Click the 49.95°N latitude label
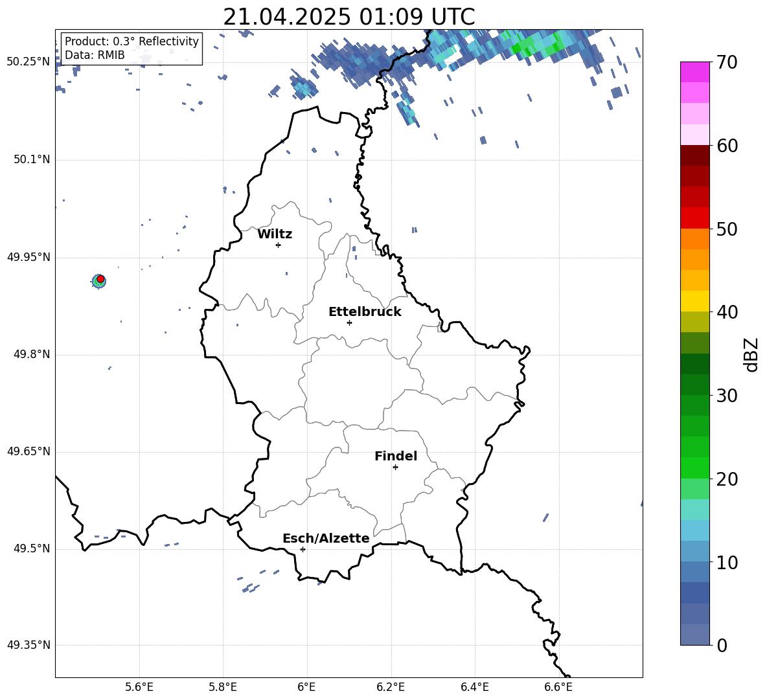Image resolution: width=767 pixels, height=700 pixels. click(x=29, y=257)
